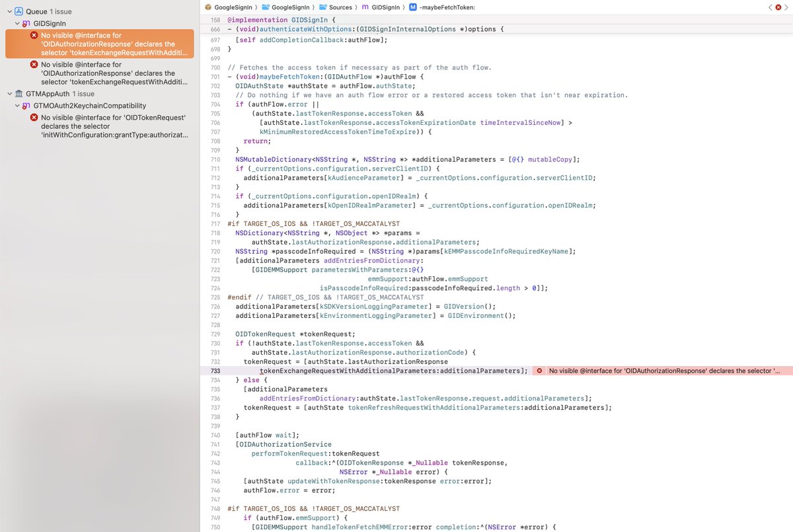Click 'authFlow.error = error;' on line 746
The width and height of the screenshot is (793, 532).
(x=289, y=490)
